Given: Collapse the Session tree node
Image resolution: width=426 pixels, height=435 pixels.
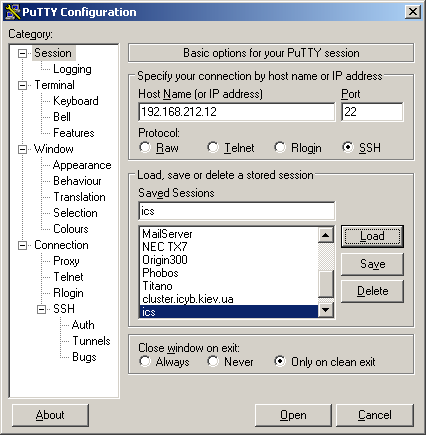Looking at the screenshot, I should 22,53.
